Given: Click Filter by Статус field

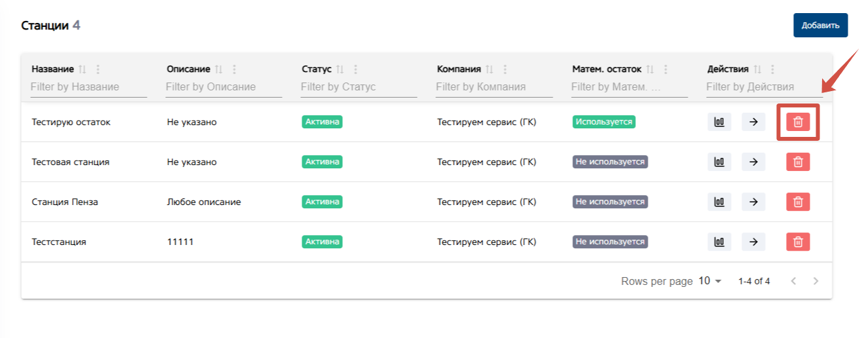Looking at the screenshot, I should coord(359,86).
